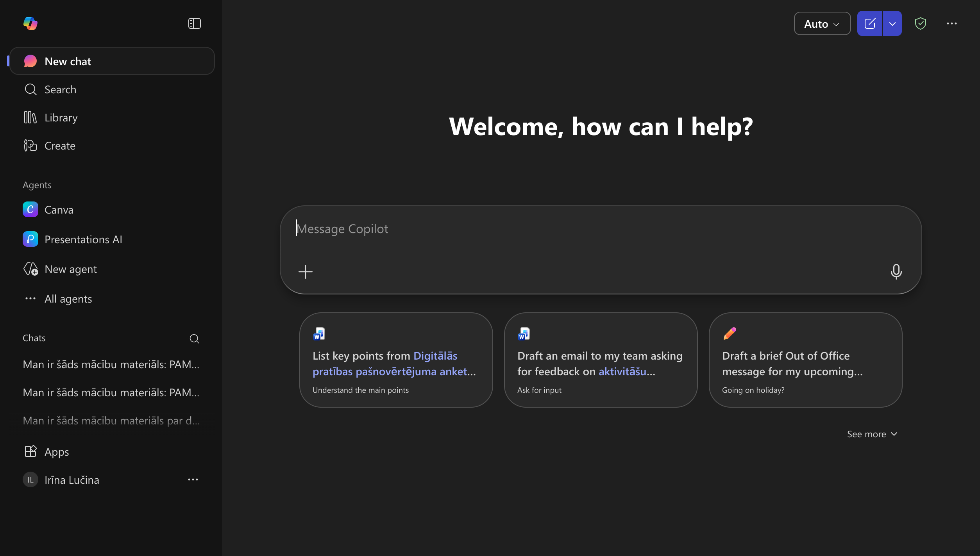Open Irīna Lučina account options ellipsis
The width and height of the screenshot is (980, 556).
pos(193,479)
